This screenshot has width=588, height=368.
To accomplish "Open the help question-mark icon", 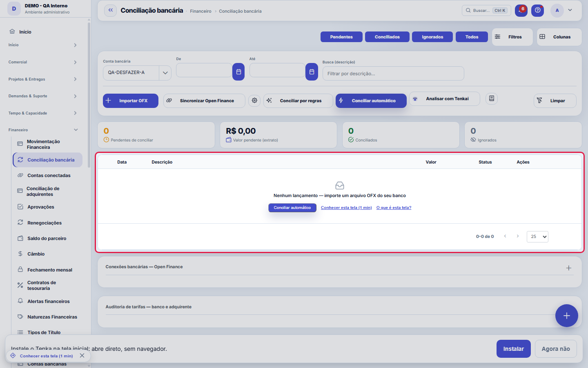I will (537, 10).
